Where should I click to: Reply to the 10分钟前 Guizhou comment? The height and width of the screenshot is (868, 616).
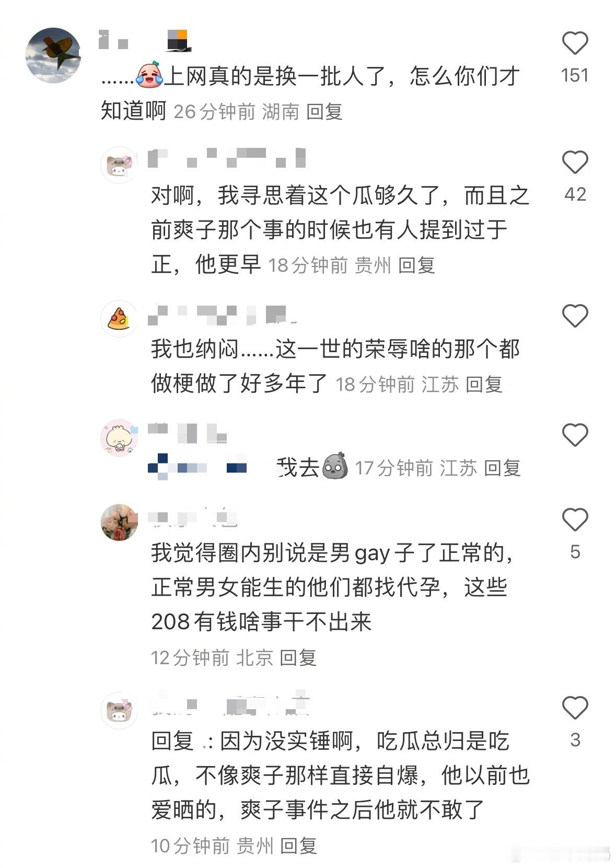[298, 846]
